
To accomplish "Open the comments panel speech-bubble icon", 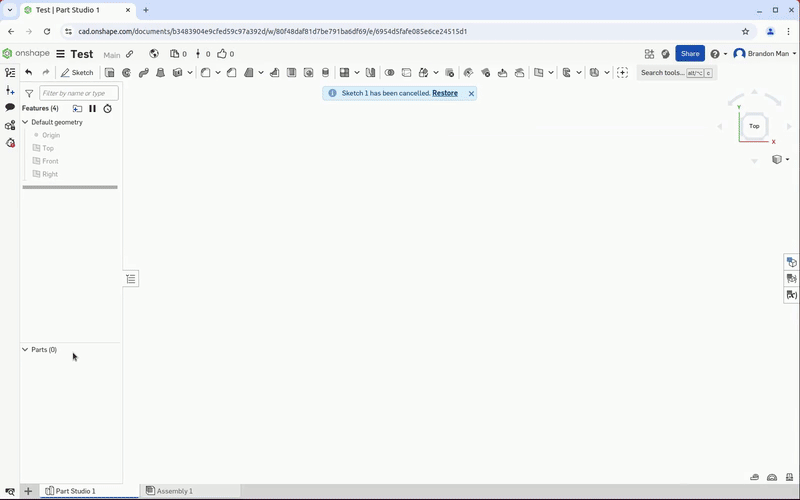I will pyautogui.click(x=10, y=108).
